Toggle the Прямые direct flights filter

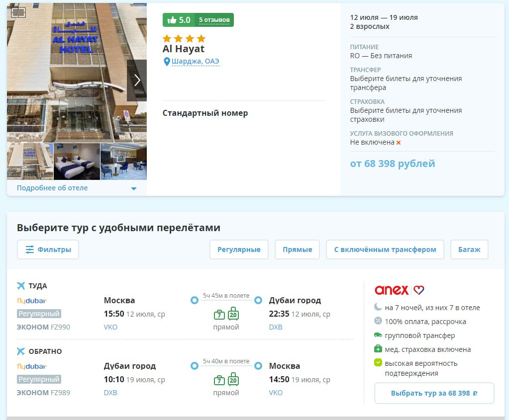click(297, 250)
